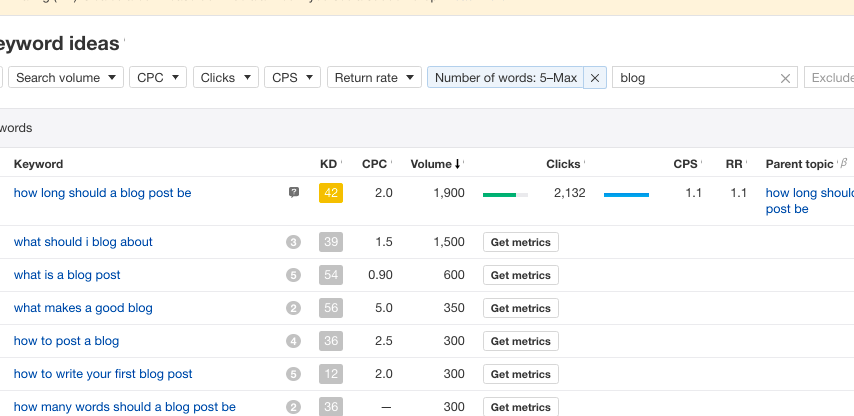Click the volume value 350
The width and height of the screenshot is (854, 416).
pos(454,308)
